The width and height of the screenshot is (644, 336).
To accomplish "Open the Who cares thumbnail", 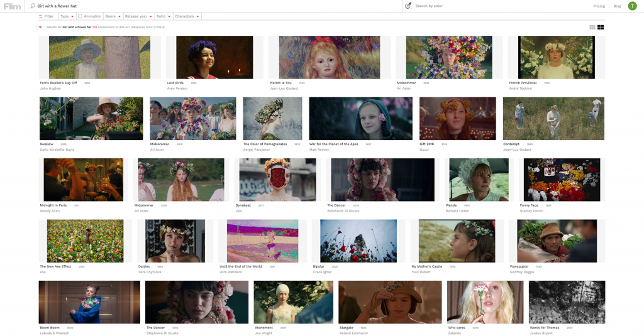I will (485, 302).
